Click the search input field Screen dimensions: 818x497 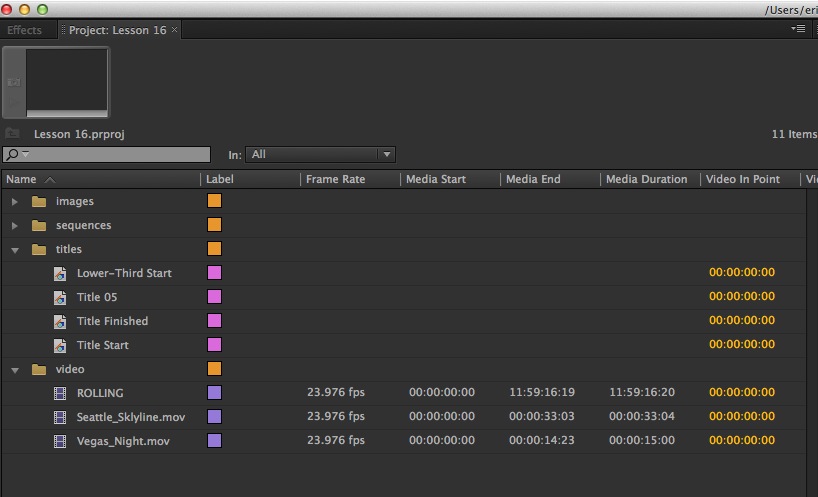point(106,154)
